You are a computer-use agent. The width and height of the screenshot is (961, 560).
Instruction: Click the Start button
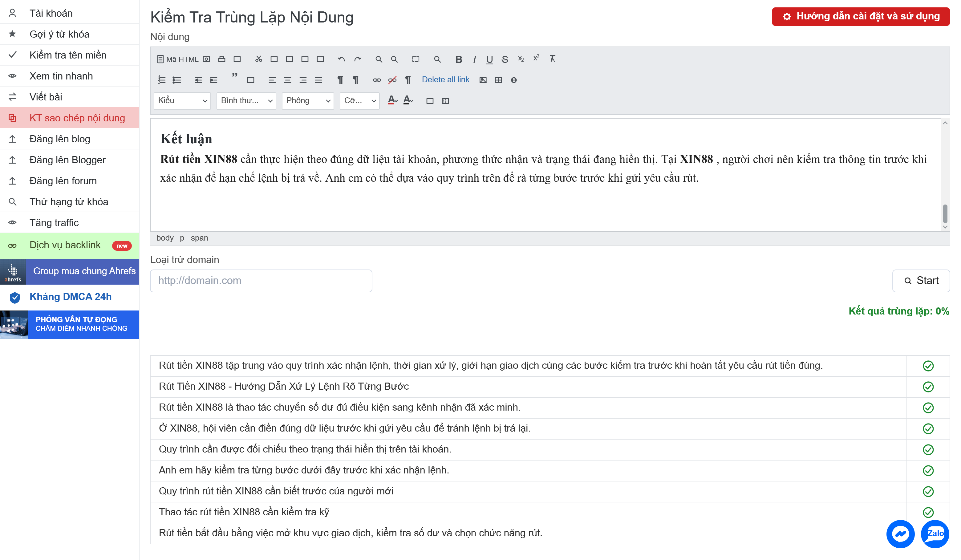click(921, 281)
